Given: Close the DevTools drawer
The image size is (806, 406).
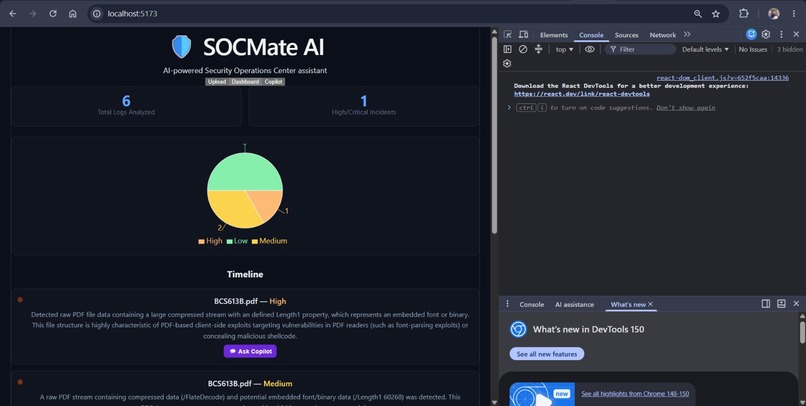Looking at the screenshot, I should (x=796, y=304).
